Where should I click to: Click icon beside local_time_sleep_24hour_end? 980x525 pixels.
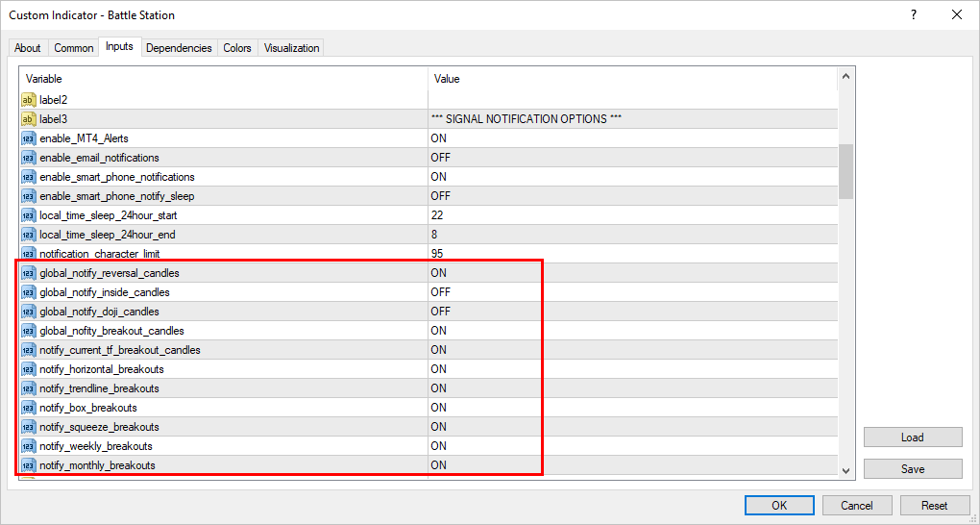click(x=29, y=235)
